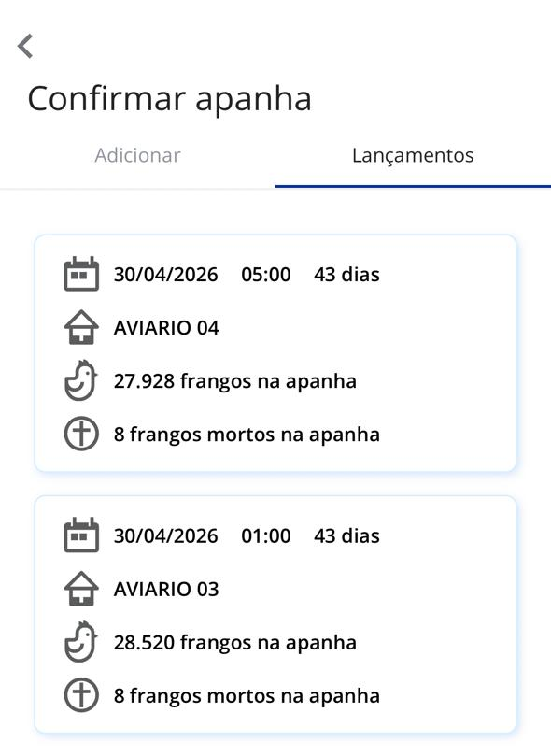The image size is (551, 756).
Task: Open the AVIARIO 03 entry label
Action: pyautogui.click(x=166, y=589)
